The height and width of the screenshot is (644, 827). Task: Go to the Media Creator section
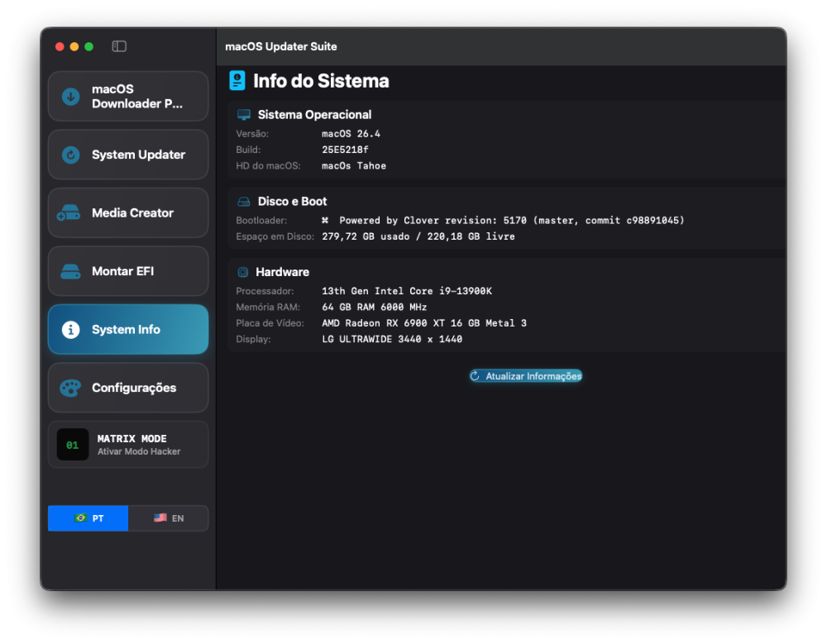[x=128, y=212]
